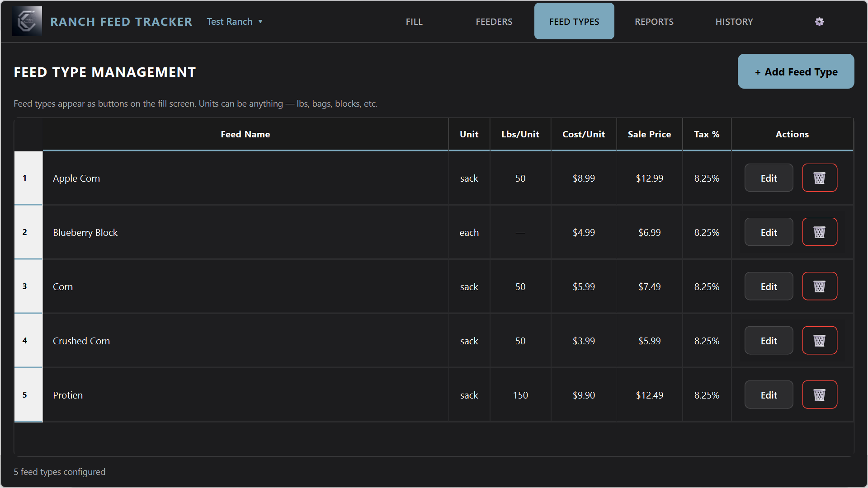
Task: Click the Actions column header
Action: click(x=792, y=134)
